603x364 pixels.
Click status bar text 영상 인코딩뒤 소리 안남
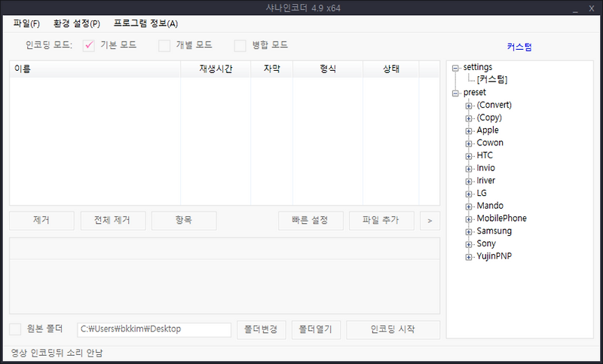[x=57, y=353]
